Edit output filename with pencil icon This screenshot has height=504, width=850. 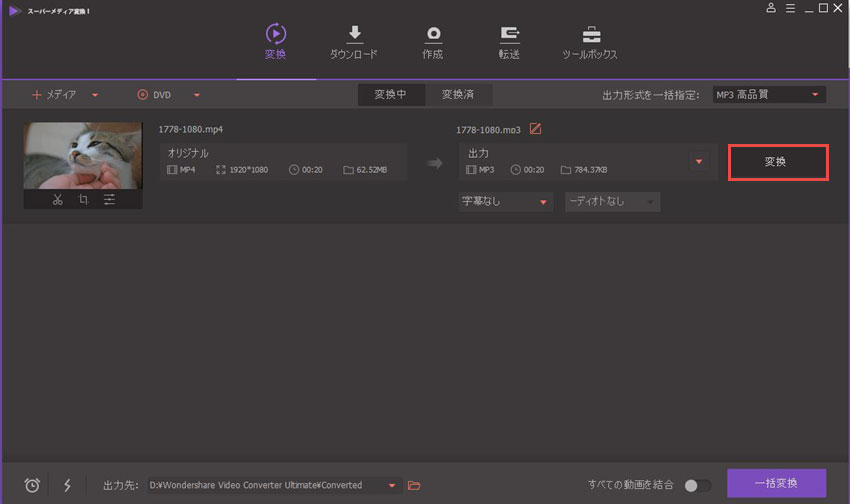click(535, 129)
